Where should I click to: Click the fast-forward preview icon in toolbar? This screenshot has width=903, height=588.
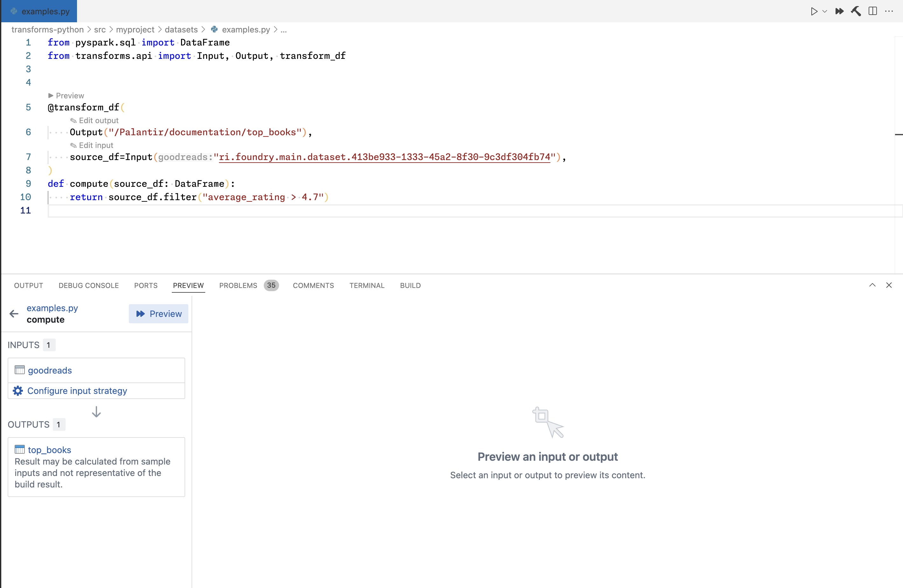pyautogui.click(x=839, y=11)
